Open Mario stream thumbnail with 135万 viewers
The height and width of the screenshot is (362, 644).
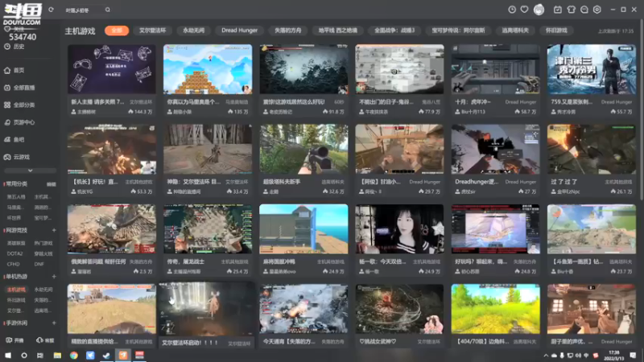208,69
